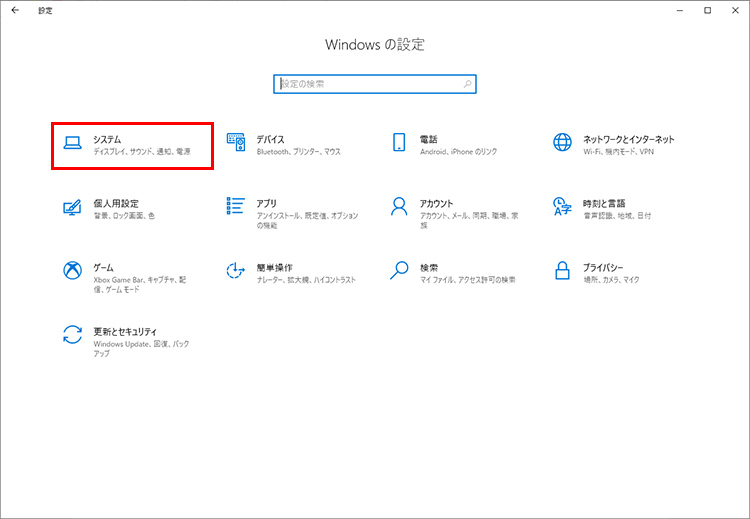Select the プライバシー category text
This screenshot has height=519, width=750.
[x=604, y=267]
